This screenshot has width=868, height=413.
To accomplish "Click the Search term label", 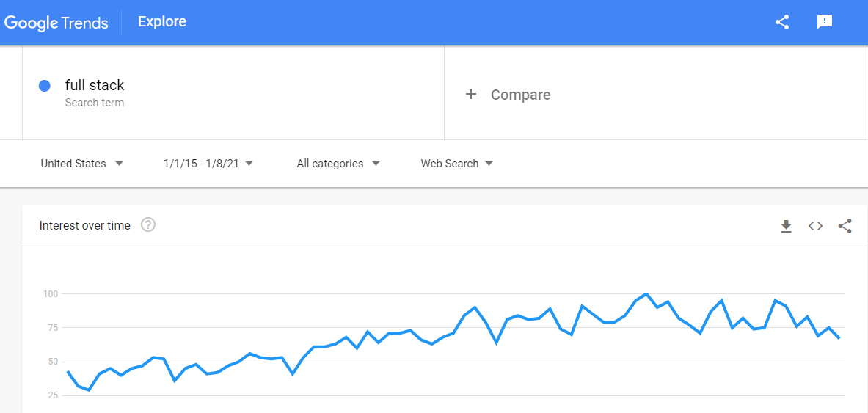I will click(x=95, y=103).
